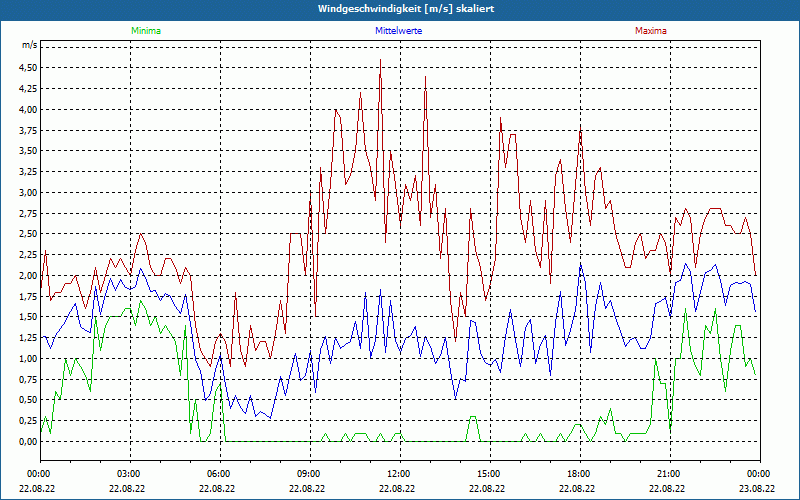Click the 3,50 y-axis value
The height and width of the screenshot is (500, 800).
28,151
